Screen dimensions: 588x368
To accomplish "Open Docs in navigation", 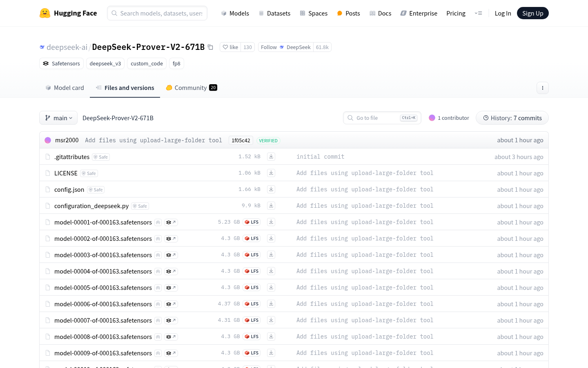I will point(380,13).
